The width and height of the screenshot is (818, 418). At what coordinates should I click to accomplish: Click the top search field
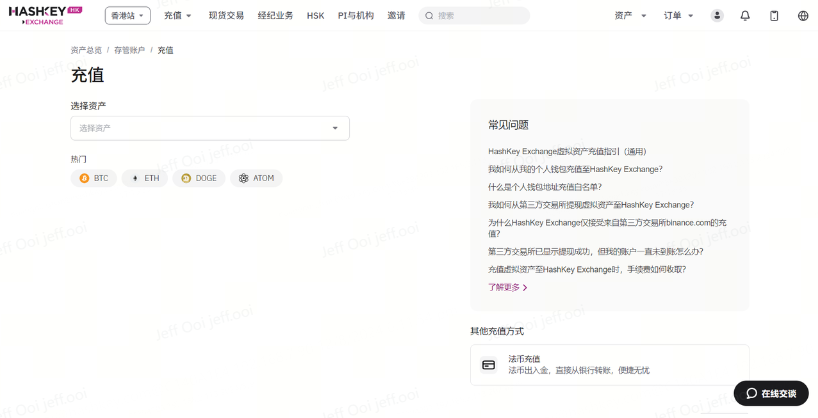click(x=473, y=16)
